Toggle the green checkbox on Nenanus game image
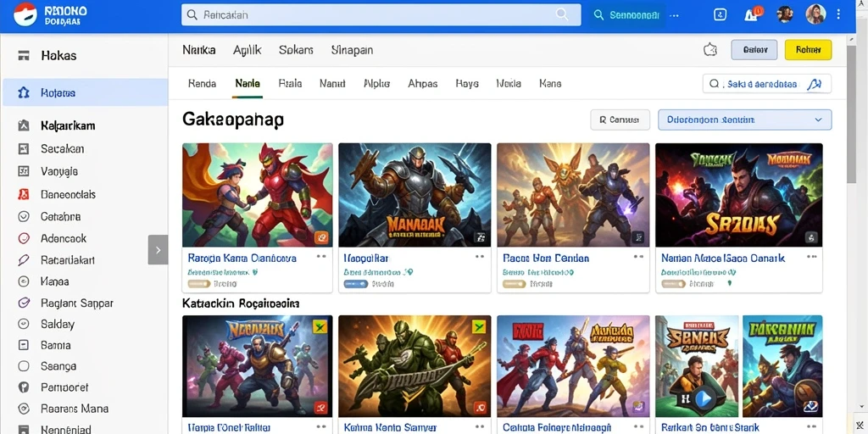 coord(320,326)
